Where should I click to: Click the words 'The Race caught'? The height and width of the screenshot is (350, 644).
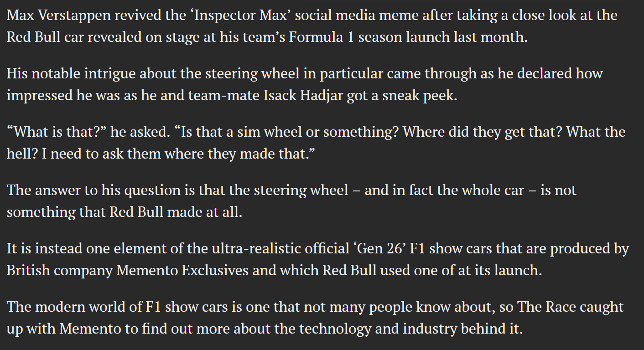click(570, 307)
